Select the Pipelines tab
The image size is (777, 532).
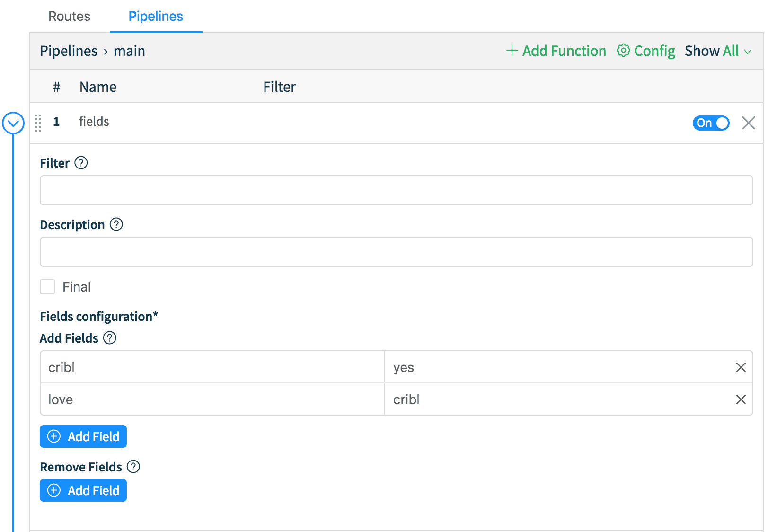[156, 16]
